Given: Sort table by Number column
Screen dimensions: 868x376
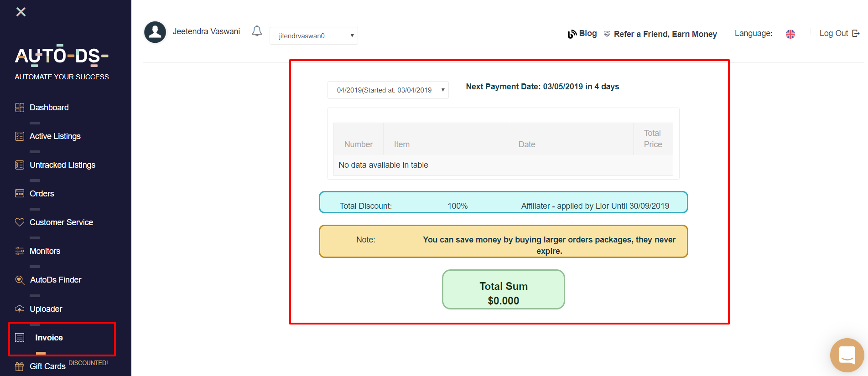Looking at the screenshot, I should pos(359,139).
